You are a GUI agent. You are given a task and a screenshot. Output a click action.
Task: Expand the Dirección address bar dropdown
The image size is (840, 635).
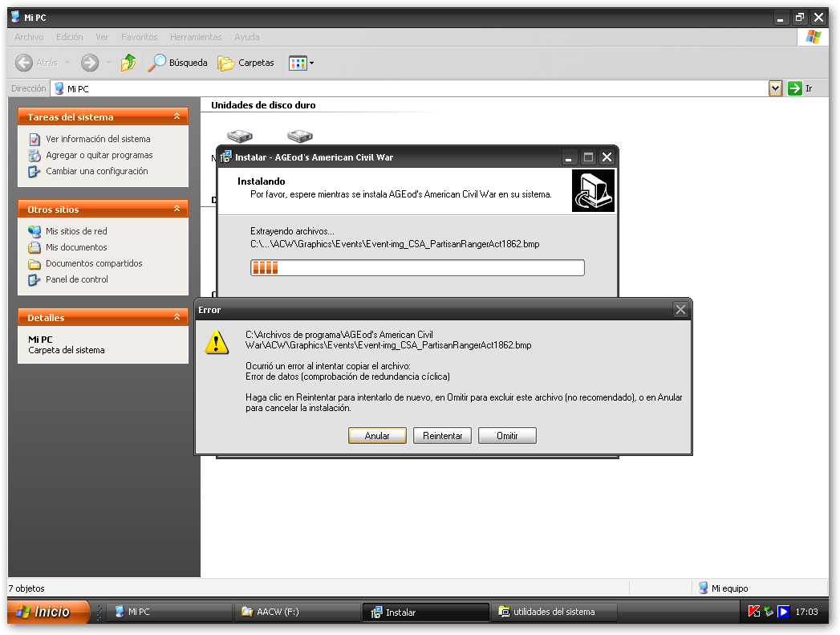(775, 89)
